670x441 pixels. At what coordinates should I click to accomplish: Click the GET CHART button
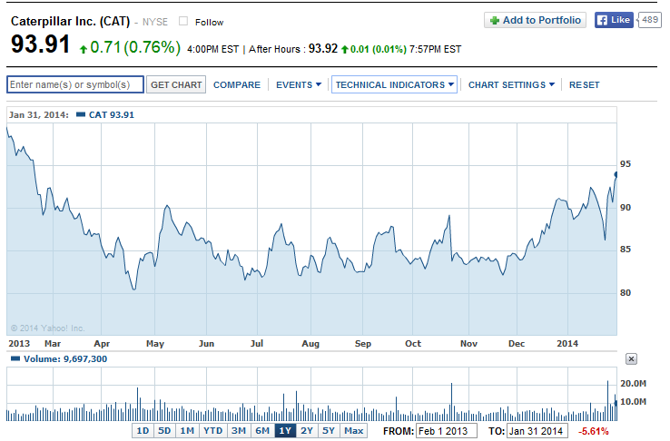(x=176, y=85)
